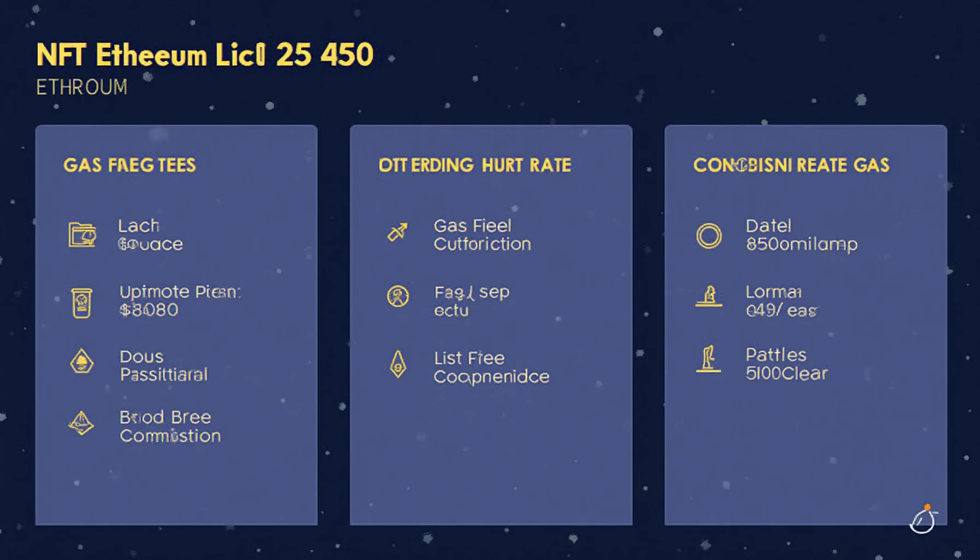Select the OTT ERDING HURT RATE heading
The width and height of the screenshot is (980, 560).
(x=475, y=165)
